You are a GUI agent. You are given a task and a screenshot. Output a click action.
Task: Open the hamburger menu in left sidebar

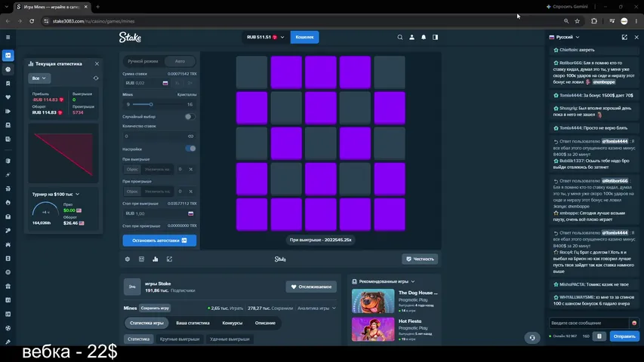(x=8, y=38)
